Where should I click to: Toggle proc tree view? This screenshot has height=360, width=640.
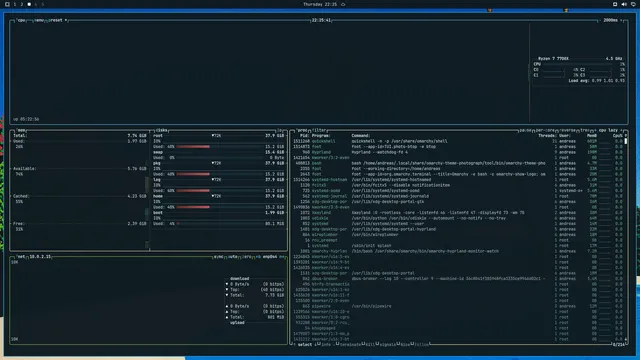585,130
